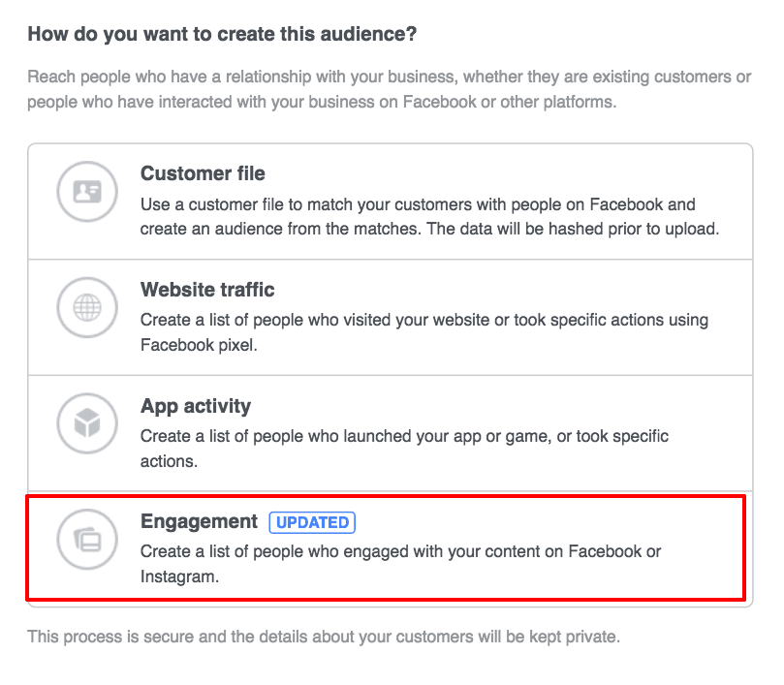Click the word 'actions.' ending App activity description
Image resolution: width=784 pixels, height=685 pixels.
point(169,461)
